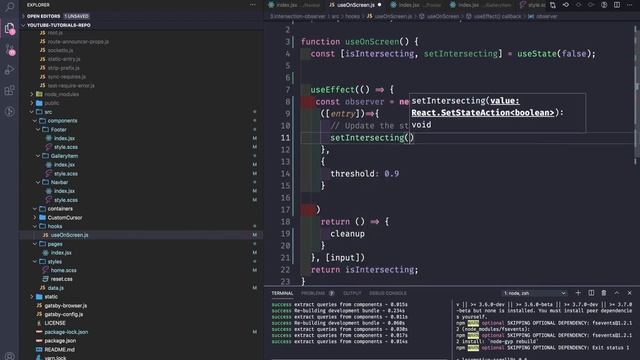Viewport: 640px width, 360px height.
Task: Open data.js file in explorer
Action: [x=56, y=288]
